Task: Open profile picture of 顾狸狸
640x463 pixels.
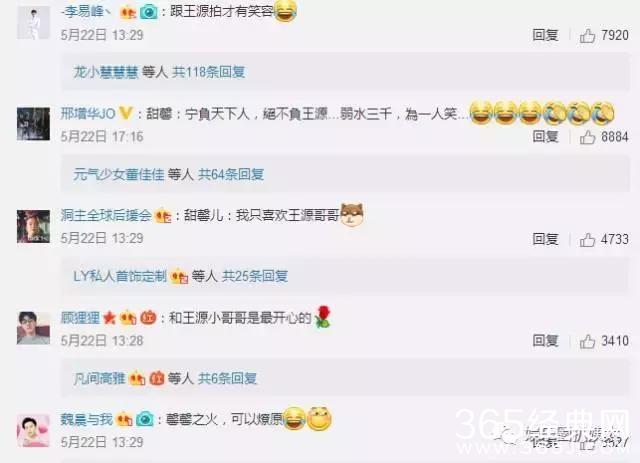Action: (33, 328)
